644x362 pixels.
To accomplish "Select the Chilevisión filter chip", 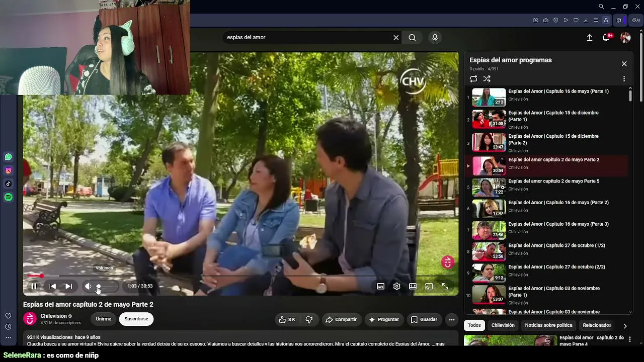I will click(x=503, y=325).
